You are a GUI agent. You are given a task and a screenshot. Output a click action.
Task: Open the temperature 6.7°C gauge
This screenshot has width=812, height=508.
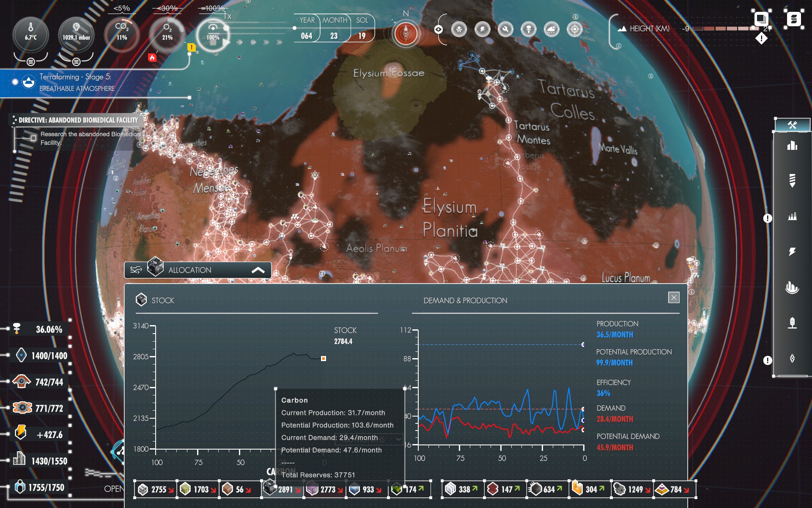tap(30, 34)
